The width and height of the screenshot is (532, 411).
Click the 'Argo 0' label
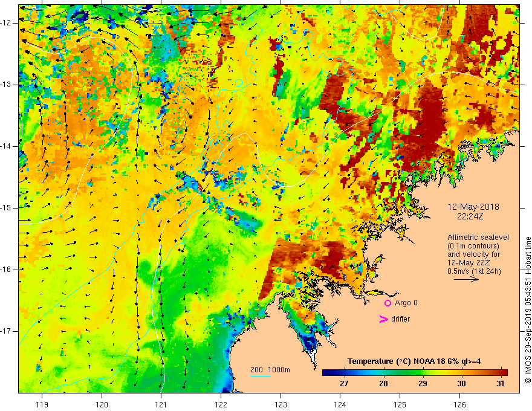pyautogui.click(x=406, y=303)
